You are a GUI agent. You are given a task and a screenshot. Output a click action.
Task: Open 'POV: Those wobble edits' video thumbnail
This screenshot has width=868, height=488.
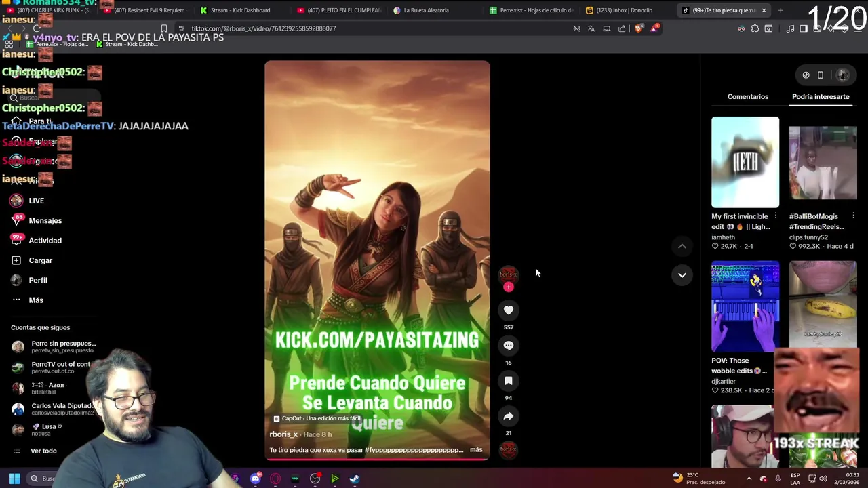click(745, 306)
